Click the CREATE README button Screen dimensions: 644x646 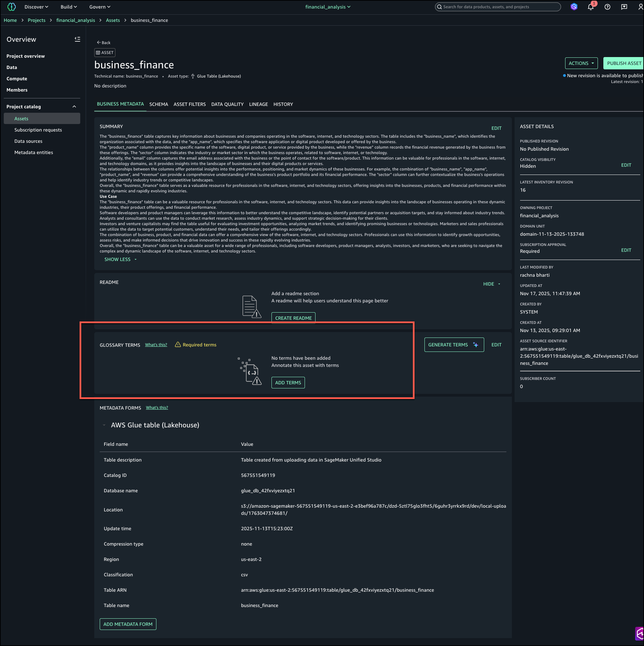pyautogui.click(x=293, y=318)
